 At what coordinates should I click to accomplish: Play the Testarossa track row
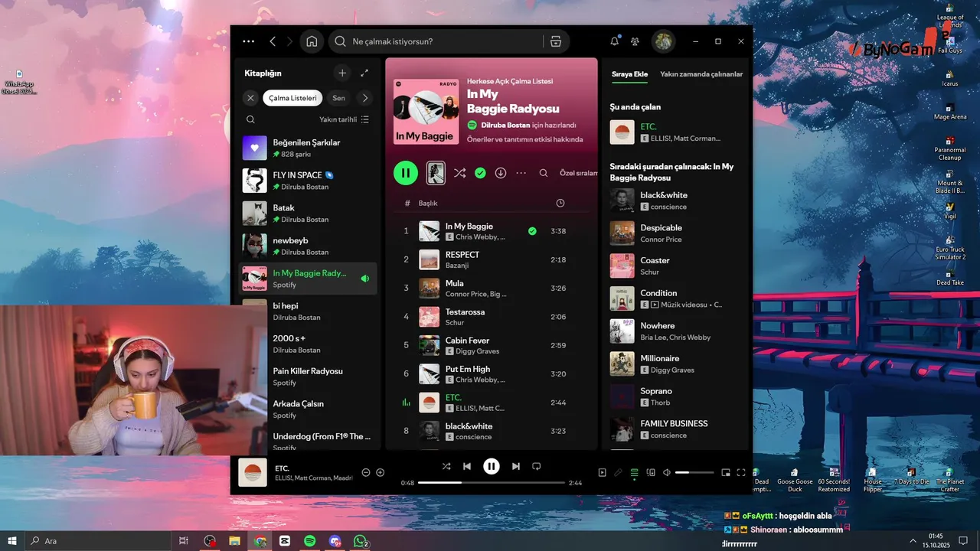[491, 317]
